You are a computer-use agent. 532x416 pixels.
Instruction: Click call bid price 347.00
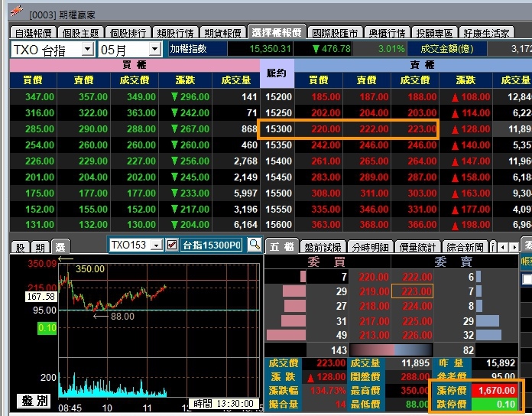[39, 97]
